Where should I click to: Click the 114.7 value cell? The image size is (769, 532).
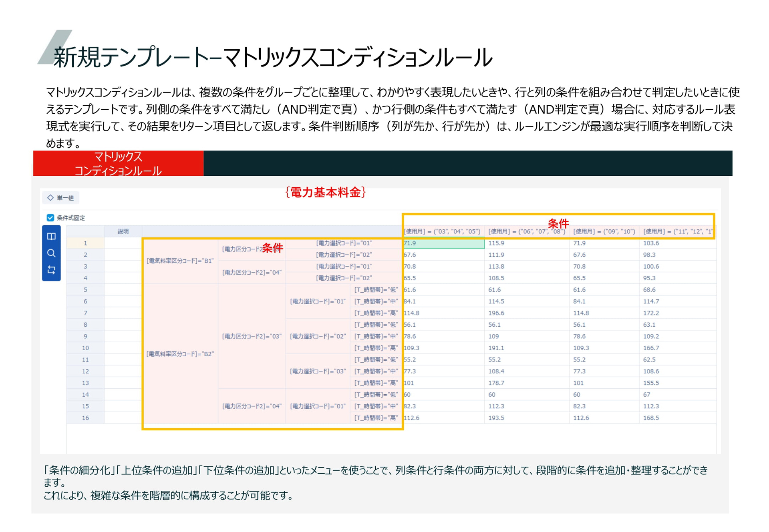point(678,301)
